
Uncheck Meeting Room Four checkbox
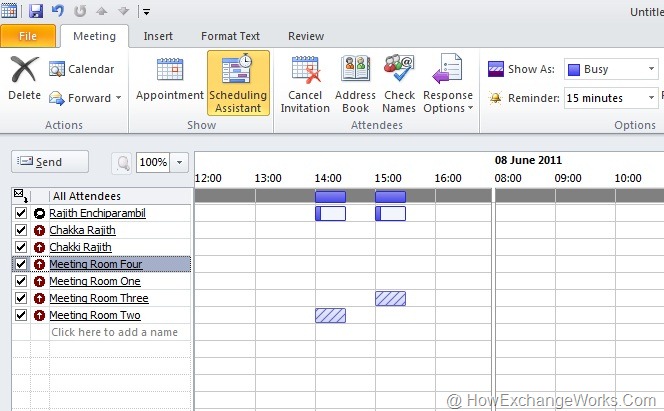pyautogui.click(x=21, y=264)
